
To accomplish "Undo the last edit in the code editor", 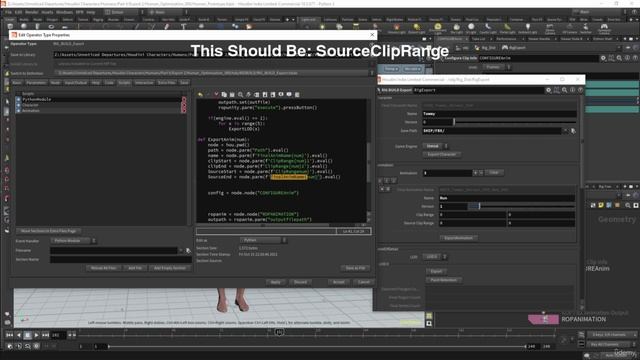I will pyautogui.click(x=200, y=95).
